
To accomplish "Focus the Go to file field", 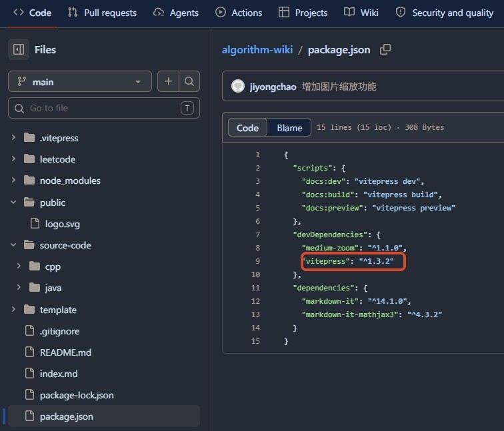I will coord(104,108).
